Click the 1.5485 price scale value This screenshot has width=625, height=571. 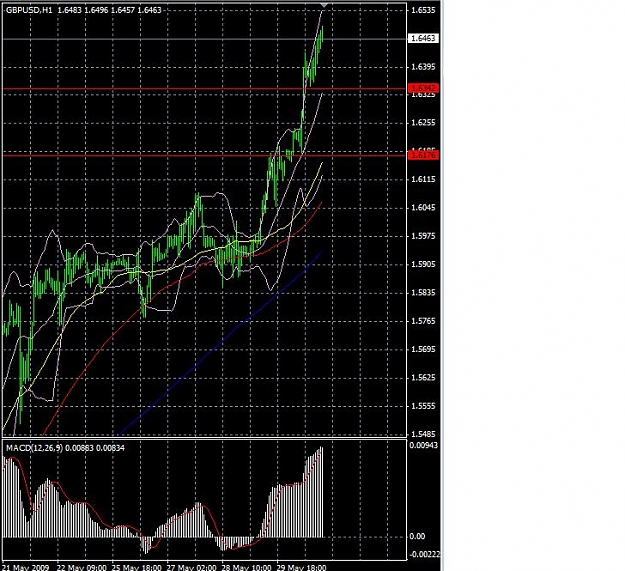click(x=423, y=434)
